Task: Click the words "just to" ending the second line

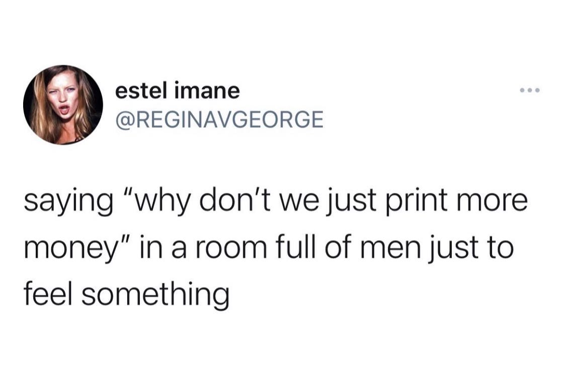Action: tap(471, 248)
